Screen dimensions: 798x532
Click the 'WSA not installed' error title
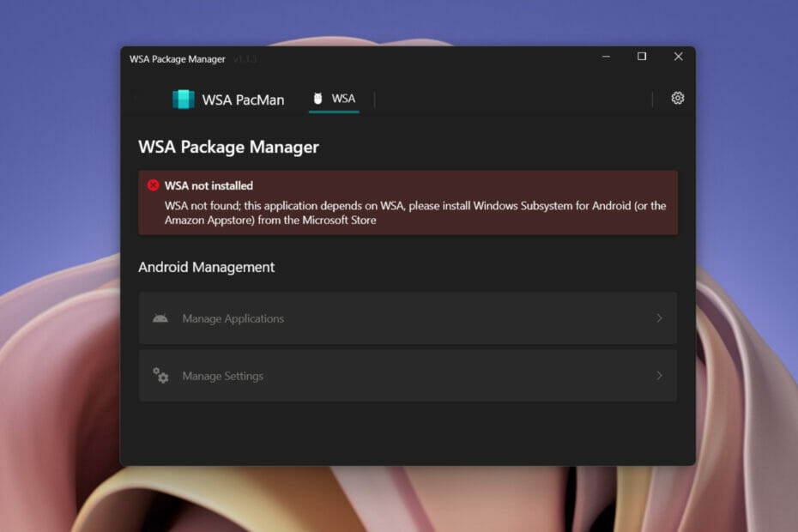pos(209,186)
